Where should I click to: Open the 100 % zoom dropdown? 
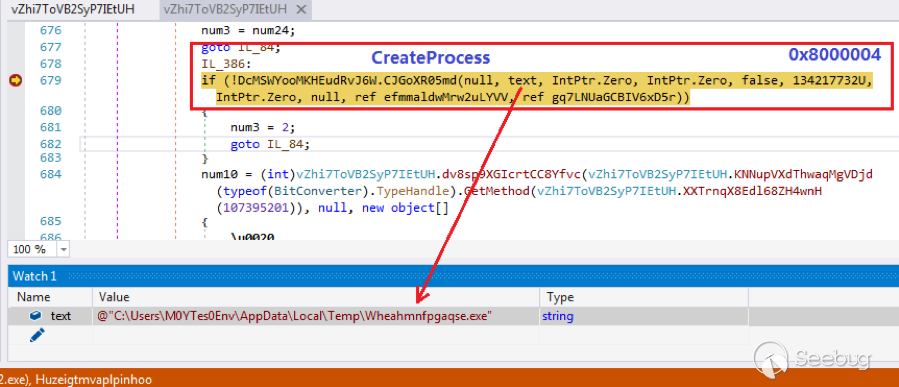pos(63,250)
